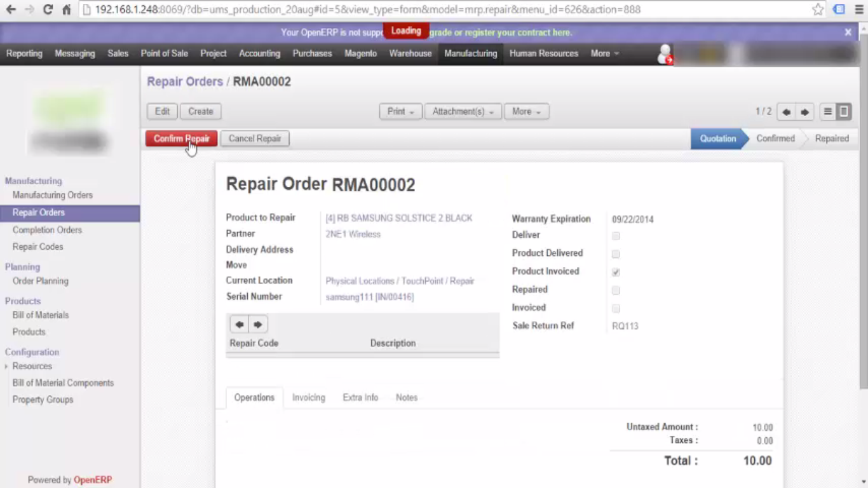Open the More actions dropdown button
The height and width of the screenshot is (488, 868).
tap(526, 111)
